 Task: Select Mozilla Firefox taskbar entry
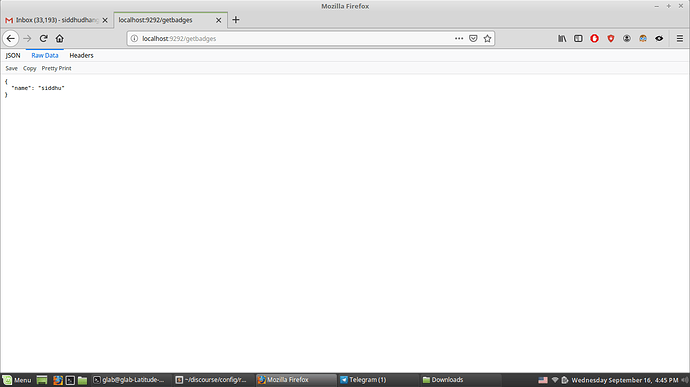296,380
